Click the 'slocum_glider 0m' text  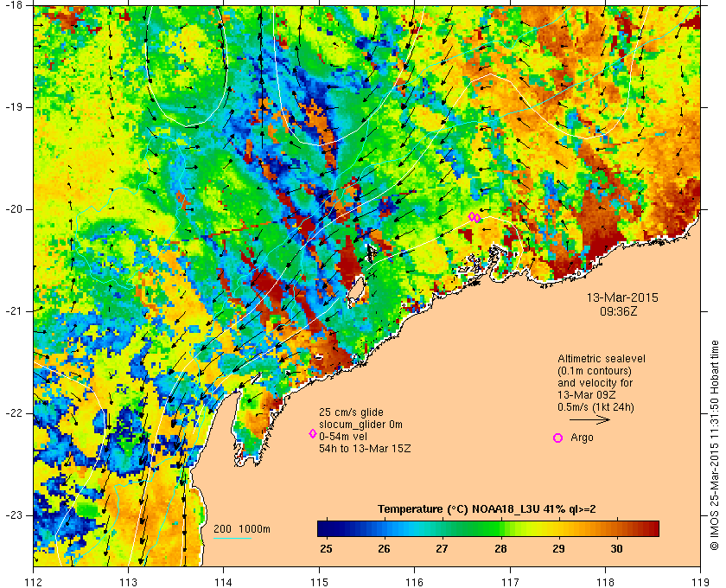coord(360,425)
